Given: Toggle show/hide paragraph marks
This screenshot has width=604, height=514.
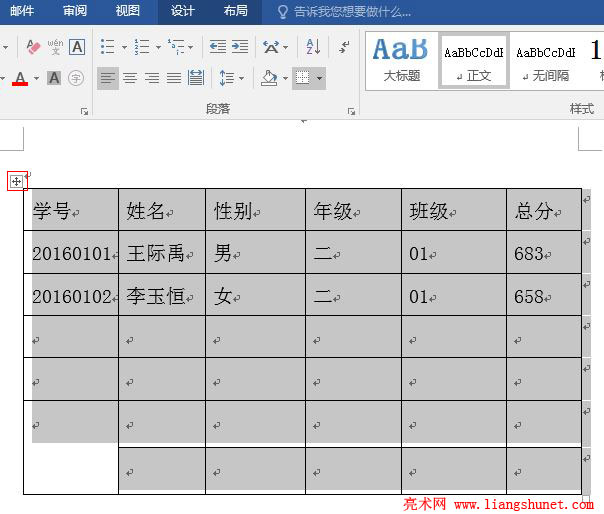Looking at the screenshot, I should (x=344, y=47).
